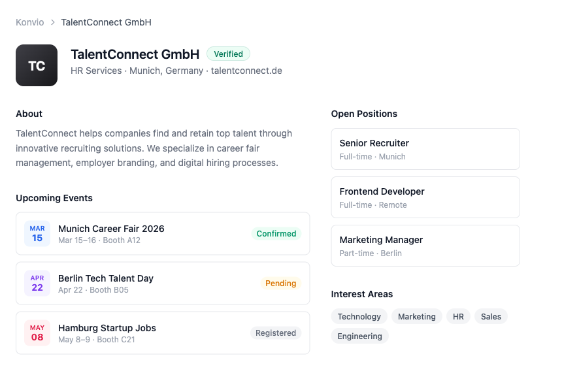Click the Pending status badge

281,283
